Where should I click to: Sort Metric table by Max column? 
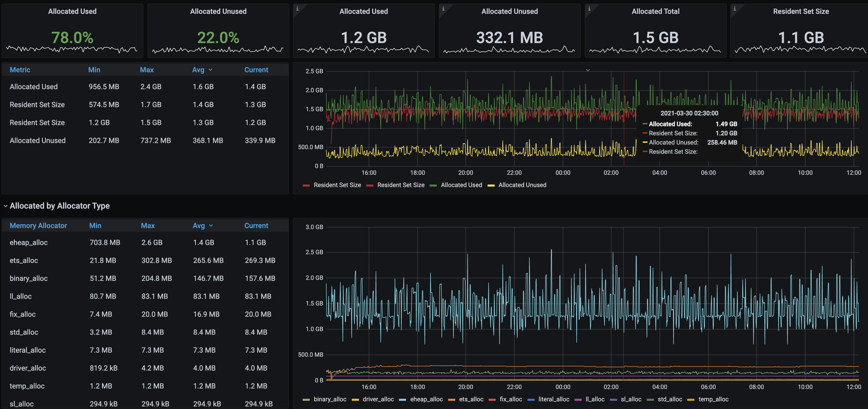point(146,70)
